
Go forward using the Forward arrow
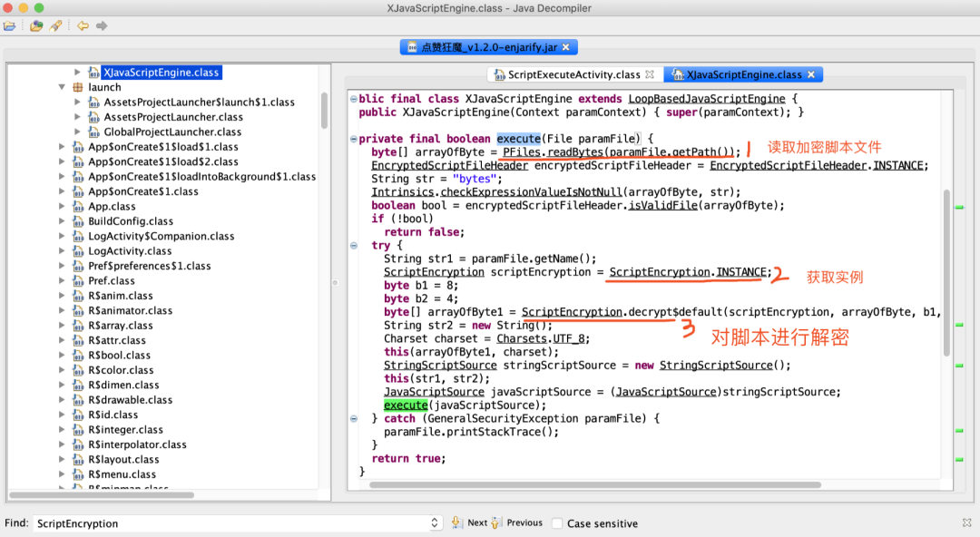coord(102,25)
